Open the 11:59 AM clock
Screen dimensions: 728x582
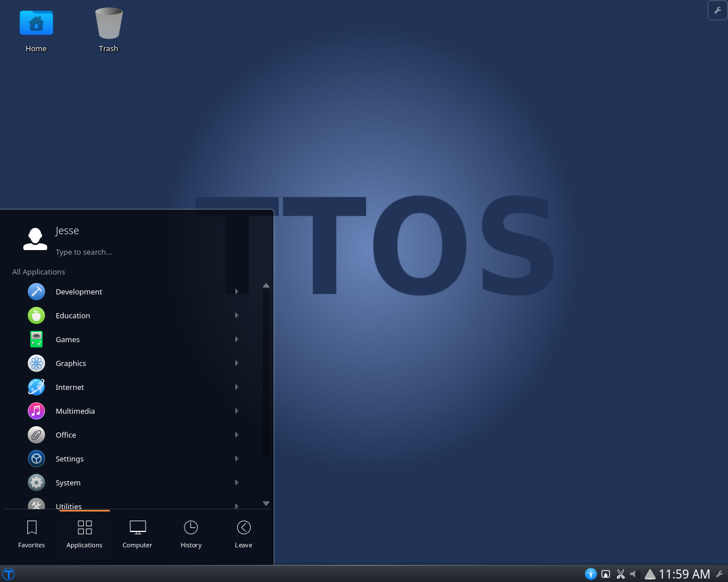(684, 574)
